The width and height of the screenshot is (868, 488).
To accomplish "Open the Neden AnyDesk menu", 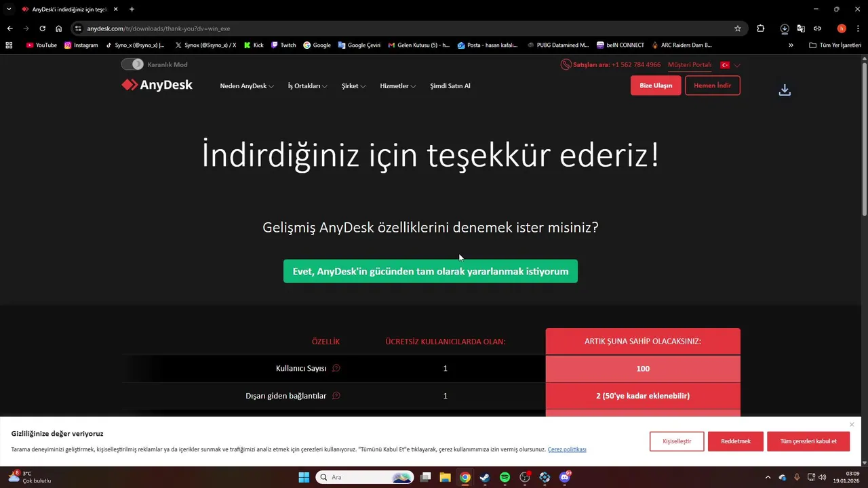I will (x=247, y=86).
